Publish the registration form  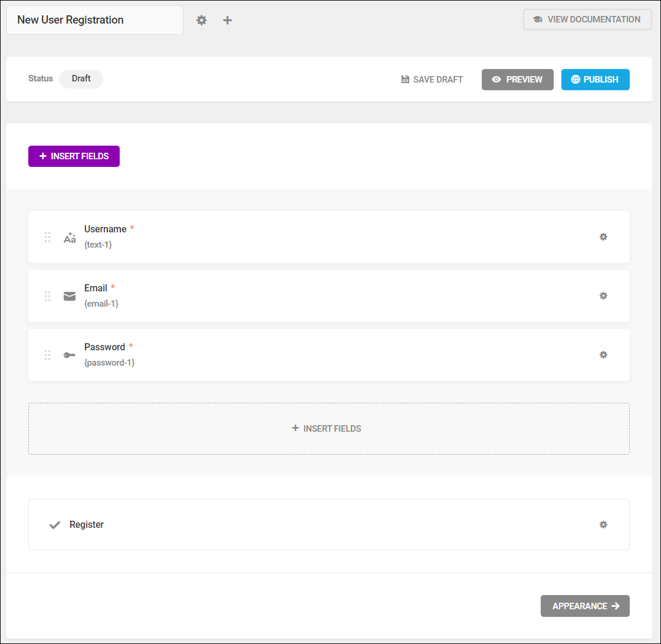(x=595, y=80)
